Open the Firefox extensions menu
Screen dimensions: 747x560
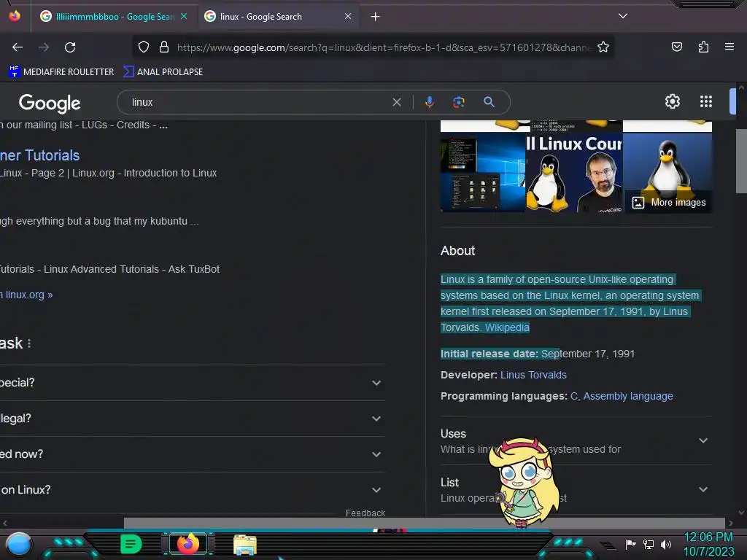703,47
